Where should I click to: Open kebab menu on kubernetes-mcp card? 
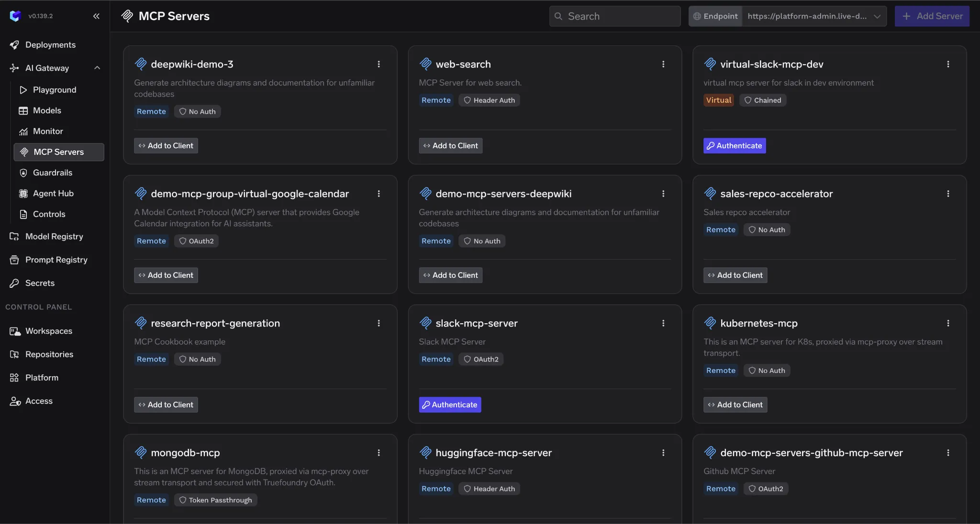coord(948,323)
